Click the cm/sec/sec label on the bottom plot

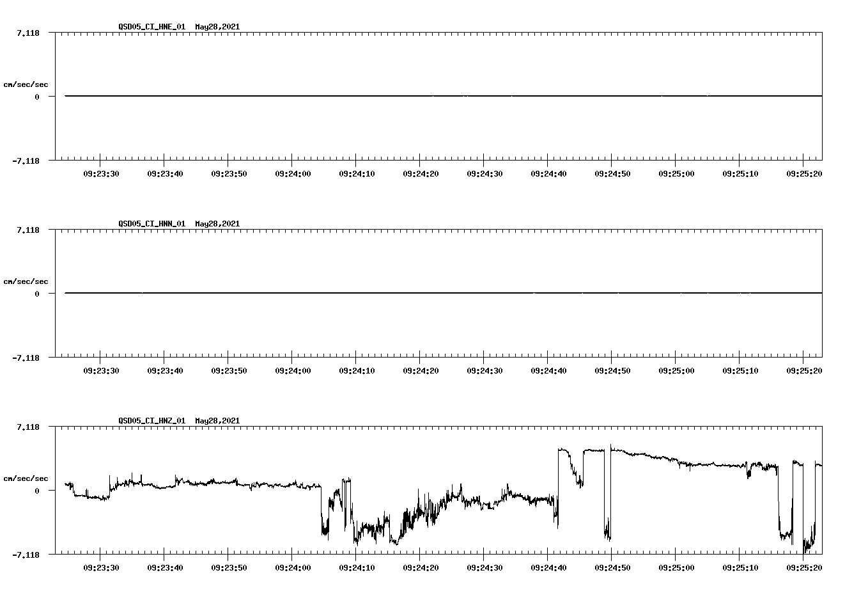(26, 478)
